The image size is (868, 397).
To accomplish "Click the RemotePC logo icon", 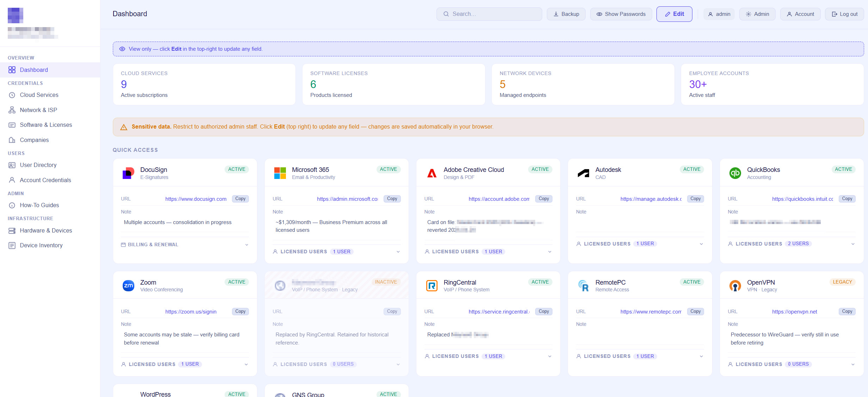I will [583, 286].
